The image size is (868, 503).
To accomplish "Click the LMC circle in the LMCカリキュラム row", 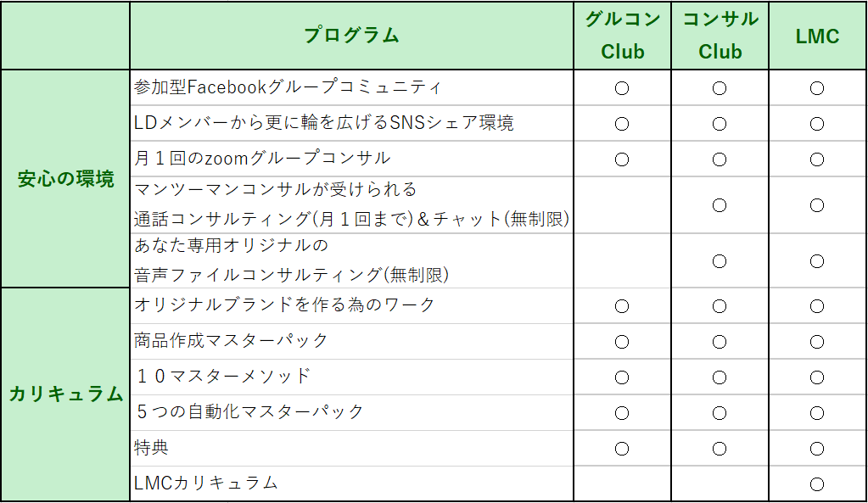I will coord(817,484).
